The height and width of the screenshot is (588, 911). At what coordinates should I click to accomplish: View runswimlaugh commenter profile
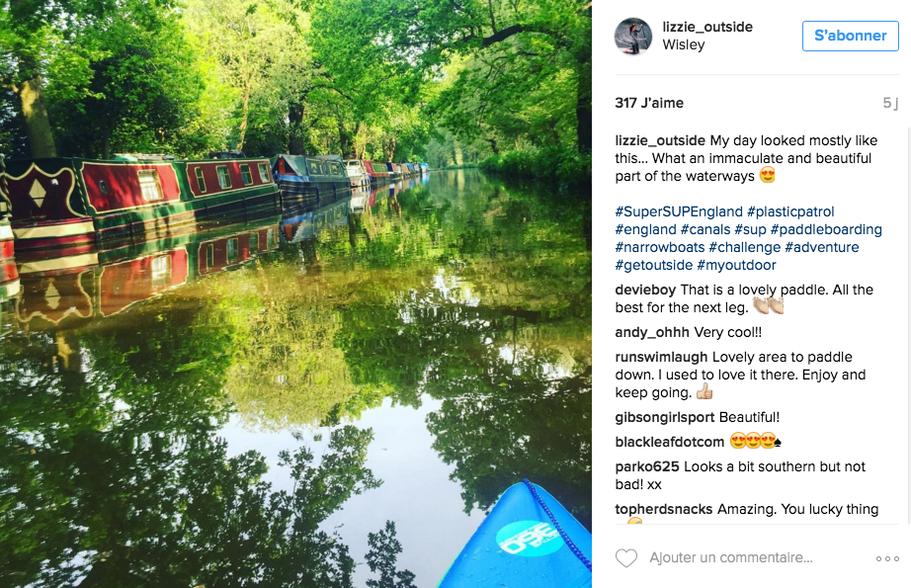pos(661,357)
